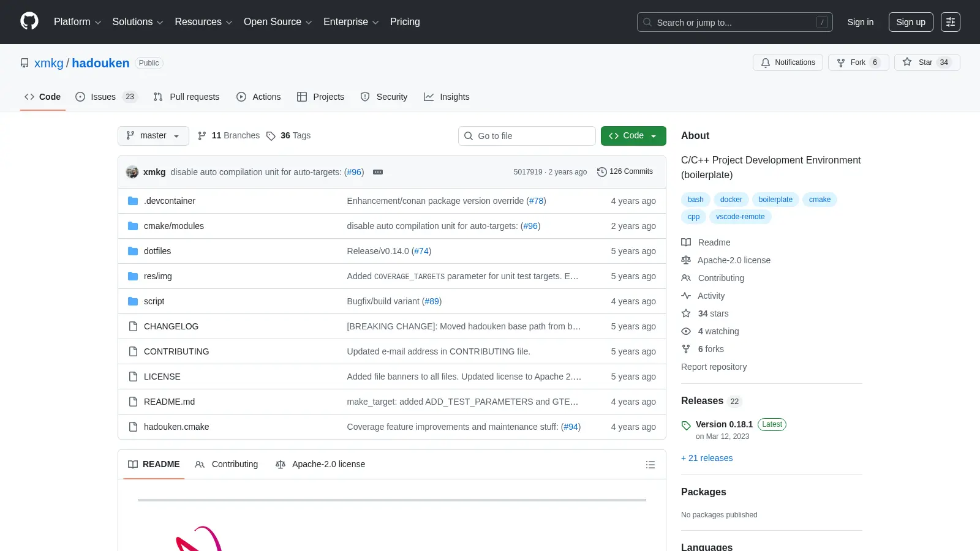Open pull request #78 link
Screen dimensions: 980x551
[537, 201]
